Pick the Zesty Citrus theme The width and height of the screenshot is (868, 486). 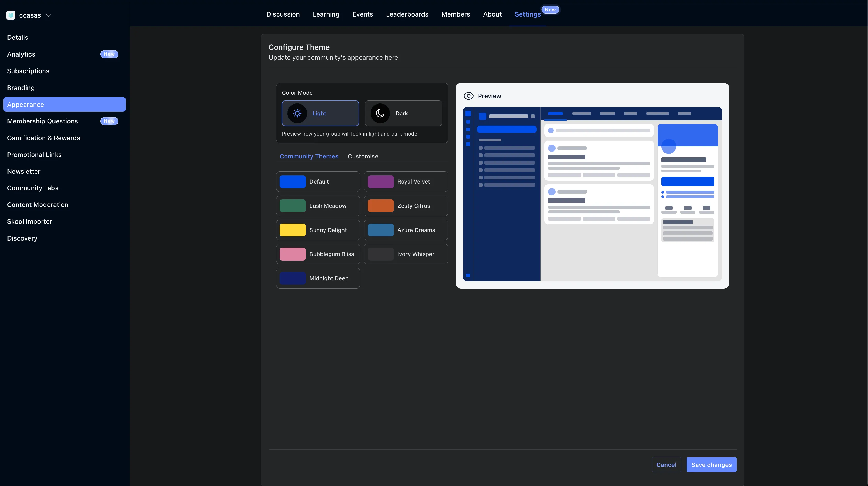click(x=406, y=206)
